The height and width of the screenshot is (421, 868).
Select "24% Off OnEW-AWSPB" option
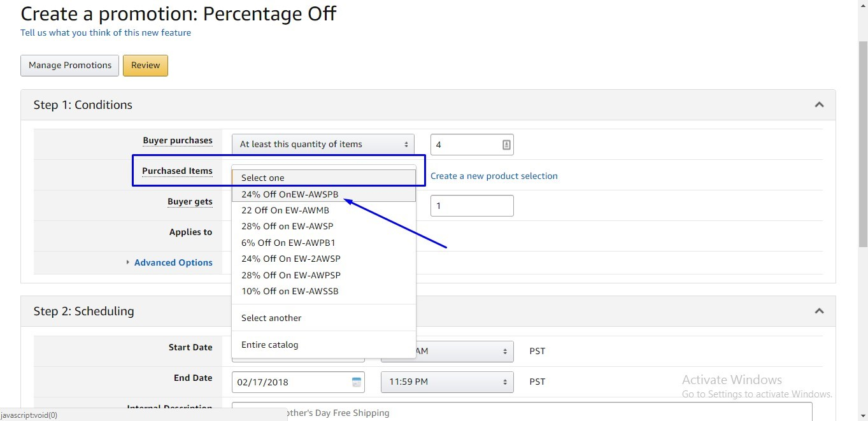click(290, 194)
